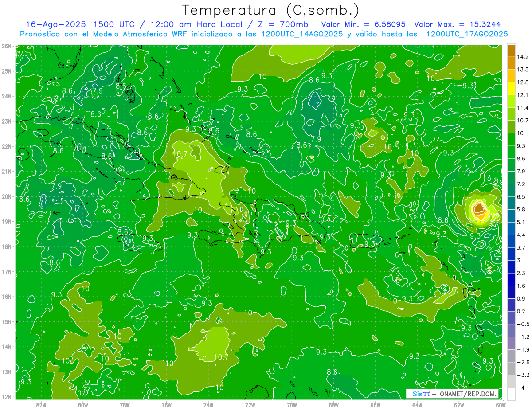Click the "14.2" color bar label
The width and height of the screenshot is (532, 411).
click(x=523, y=57)
